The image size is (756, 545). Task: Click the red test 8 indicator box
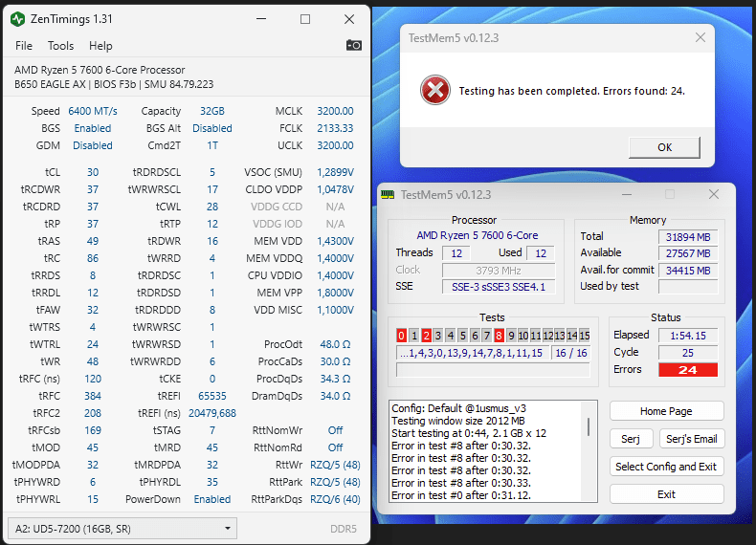[x=499, y=336]
